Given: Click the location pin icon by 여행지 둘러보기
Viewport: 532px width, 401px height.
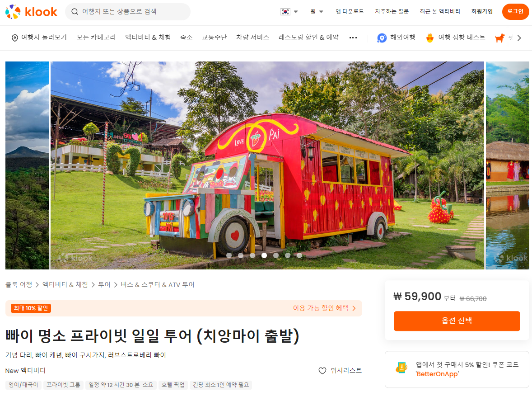Looking at the screenshot, I should pos(15,38).
